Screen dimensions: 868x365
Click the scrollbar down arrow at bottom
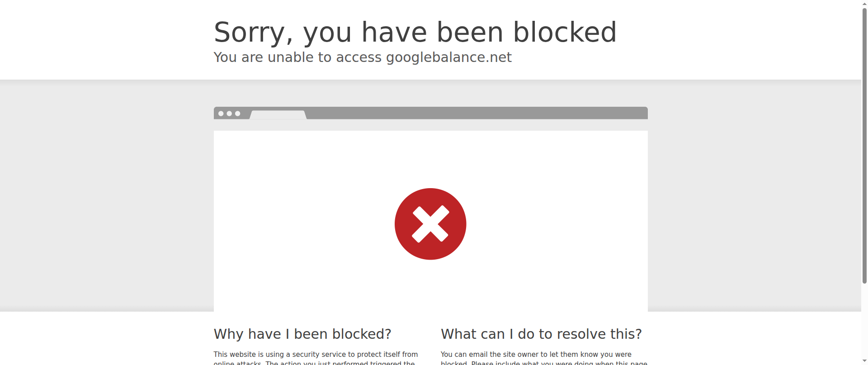864,361
